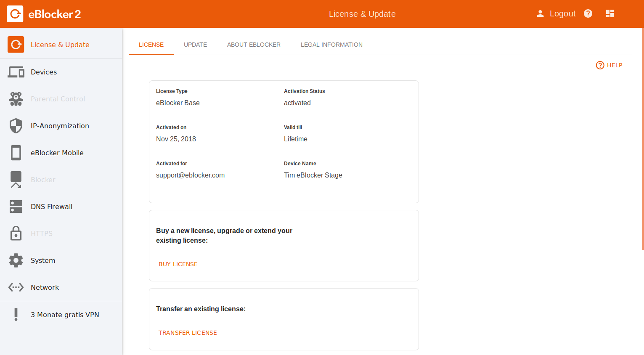
Task: Open the Devices sidebar icon
Action: 16,72
